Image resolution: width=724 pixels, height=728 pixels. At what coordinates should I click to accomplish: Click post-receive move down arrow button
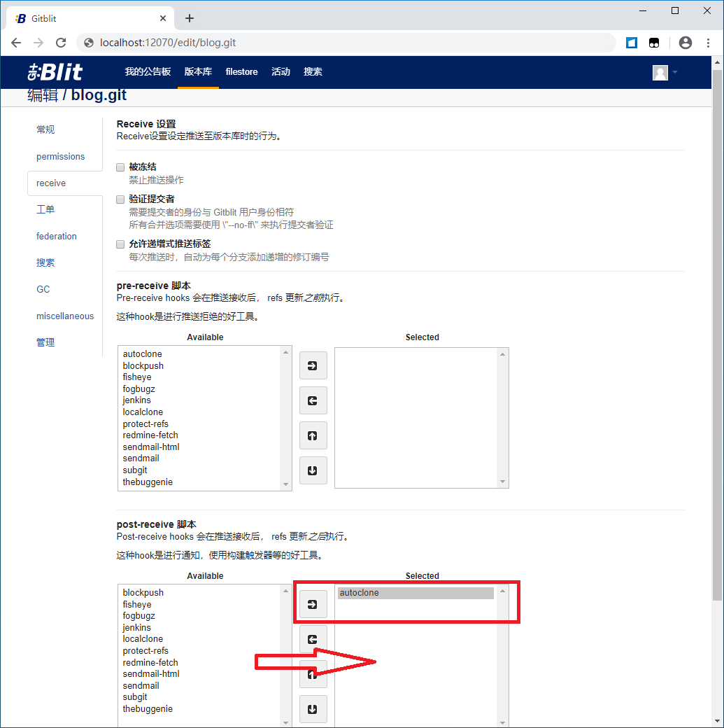(x=313, y=709)
